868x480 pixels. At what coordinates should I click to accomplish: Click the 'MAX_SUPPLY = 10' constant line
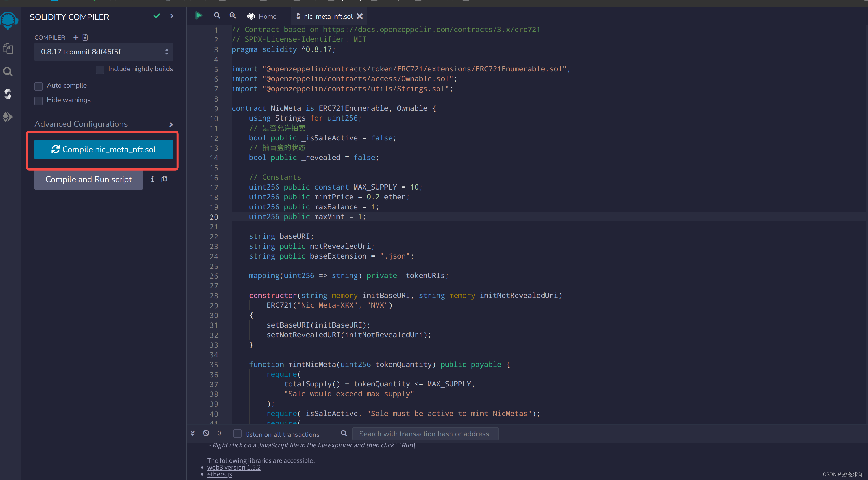point(335,187)
